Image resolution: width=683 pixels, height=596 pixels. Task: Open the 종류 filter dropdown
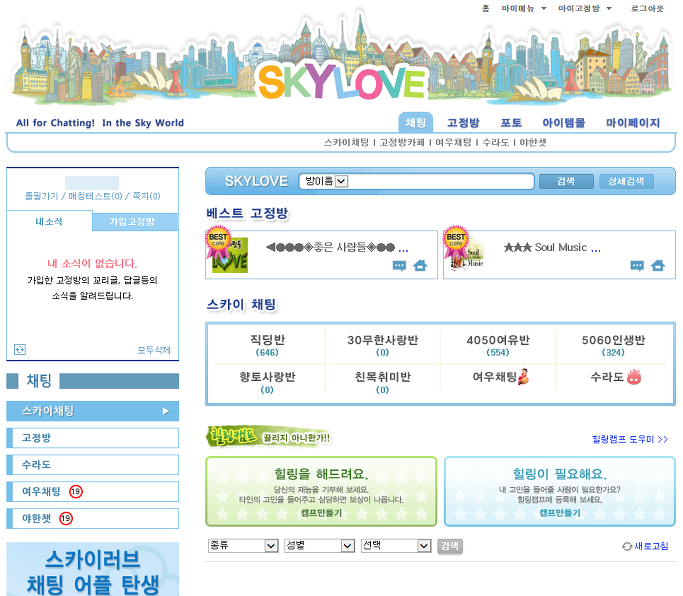[243, 545]
